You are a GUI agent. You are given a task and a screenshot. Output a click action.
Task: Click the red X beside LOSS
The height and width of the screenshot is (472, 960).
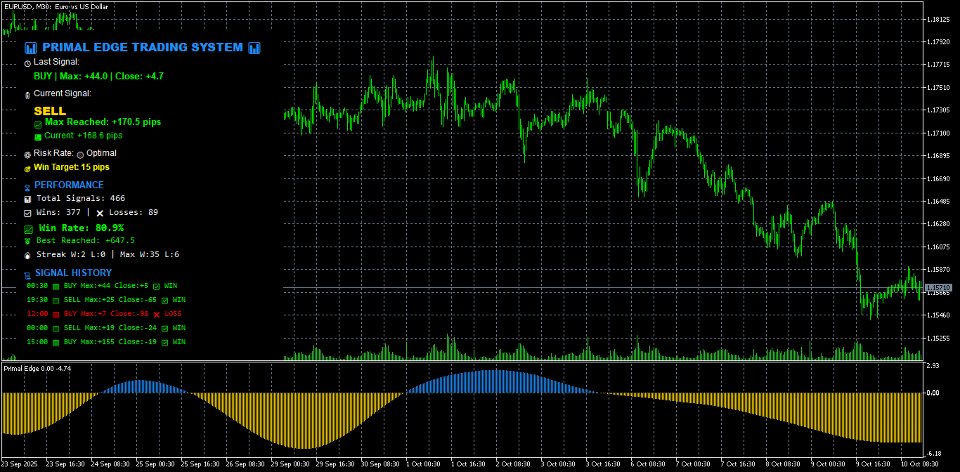point(157,315)
